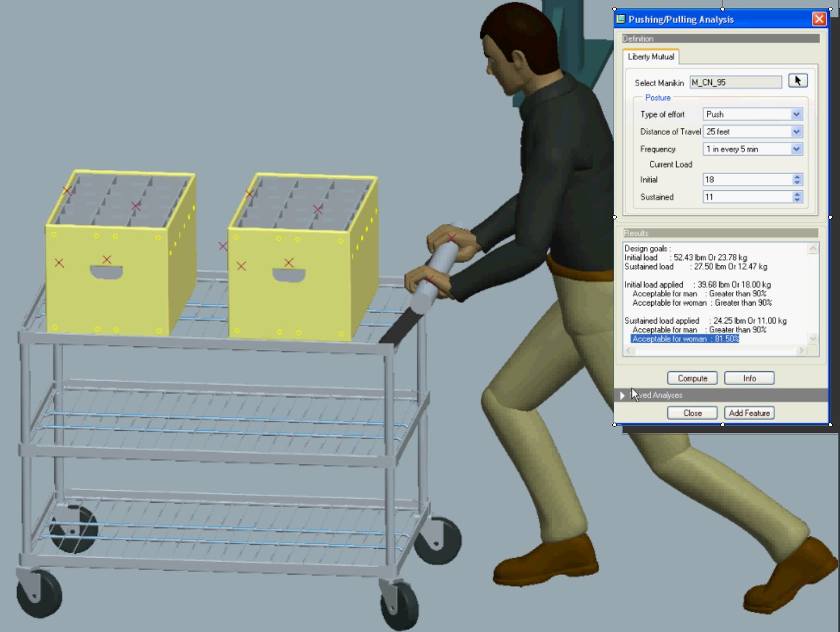
Task: Expand the Saved Analyses section
Action: click(x=622, y=395)
